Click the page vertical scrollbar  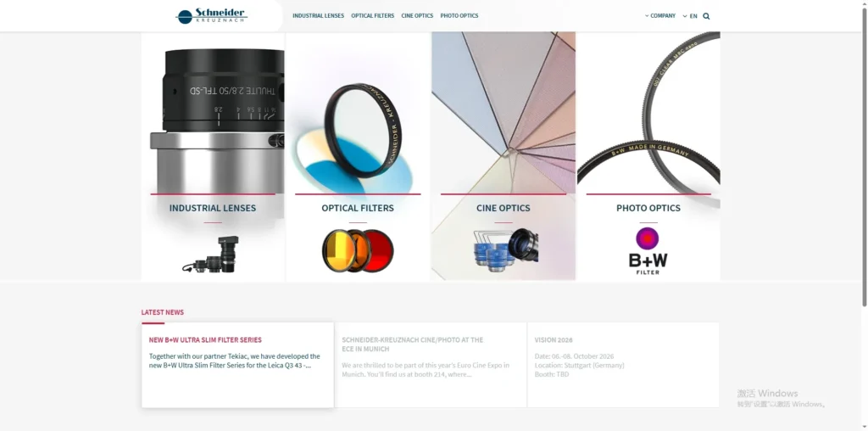(x=864, y=155)
